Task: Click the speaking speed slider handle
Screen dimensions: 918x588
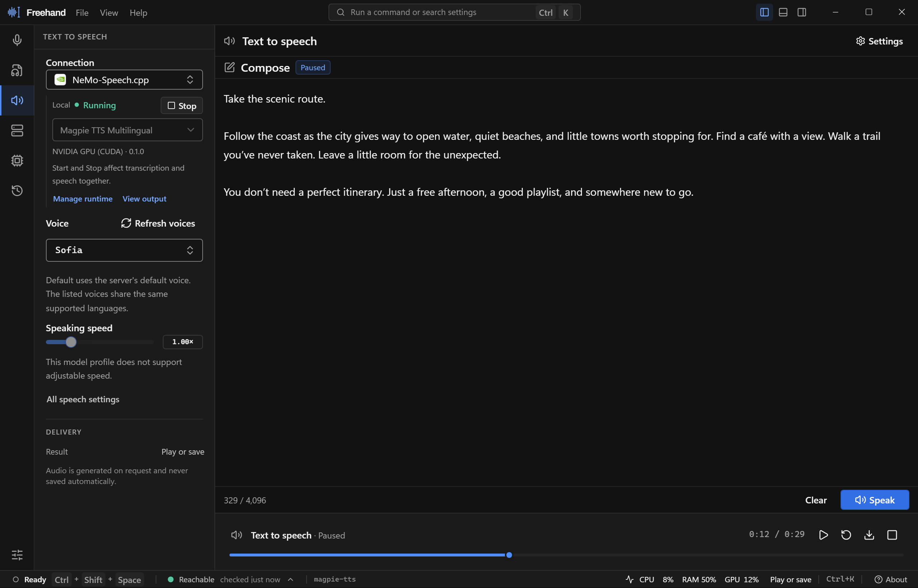Action: click(x=71, y=342)
